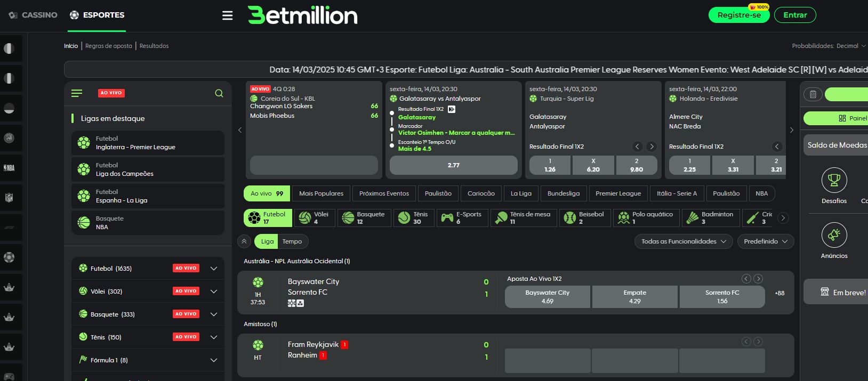The image size is (868, 381).
Task: Open the bet slip icon
Action: coord(813,94)
